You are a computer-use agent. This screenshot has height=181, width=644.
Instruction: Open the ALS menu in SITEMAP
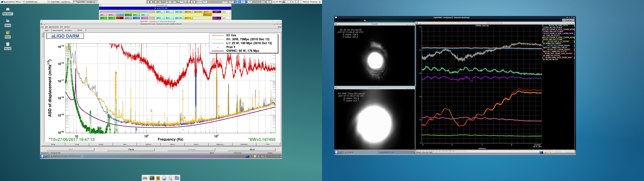point(128,15)
